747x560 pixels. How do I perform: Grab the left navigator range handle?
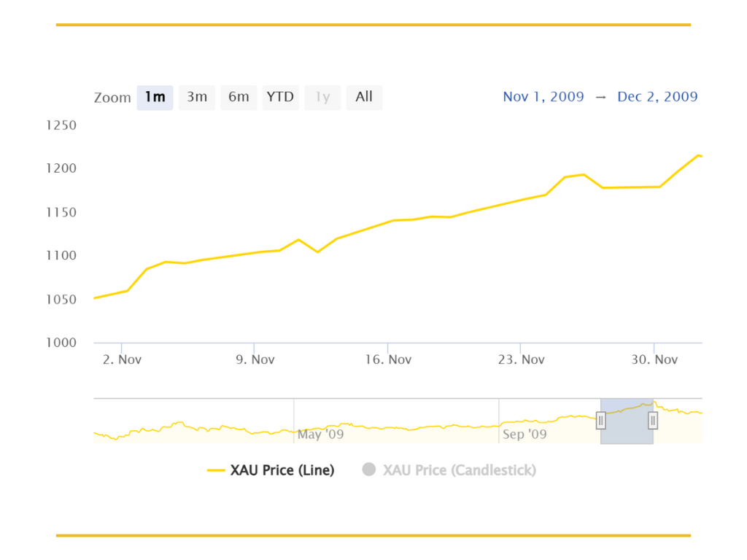point(601,421)
